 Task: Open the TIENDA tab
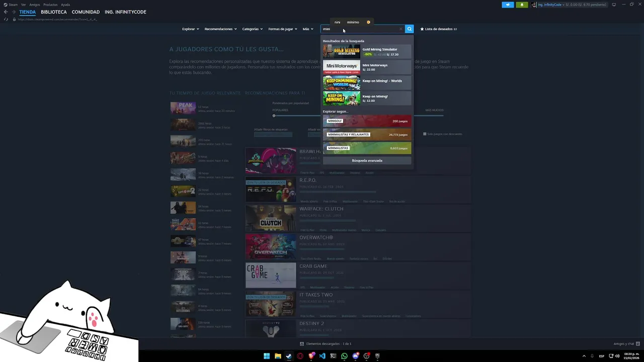tap(28, 12)
